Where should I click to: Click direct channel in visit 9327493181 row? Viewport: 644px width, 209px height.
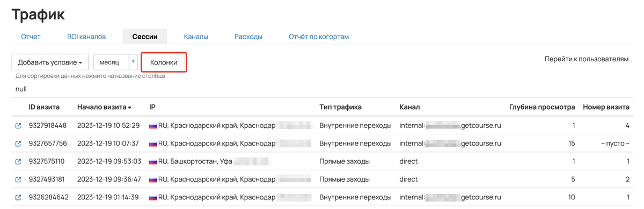(x=408, y=179)
